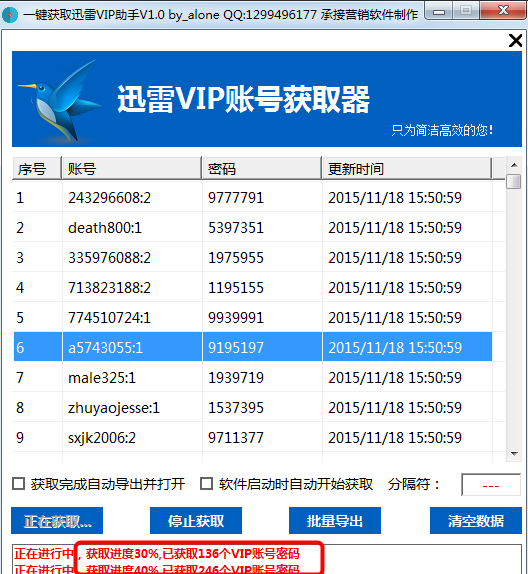This screenshot has height=574, width=528.
Task: Click update time in row 1
Action: [395, 198]
